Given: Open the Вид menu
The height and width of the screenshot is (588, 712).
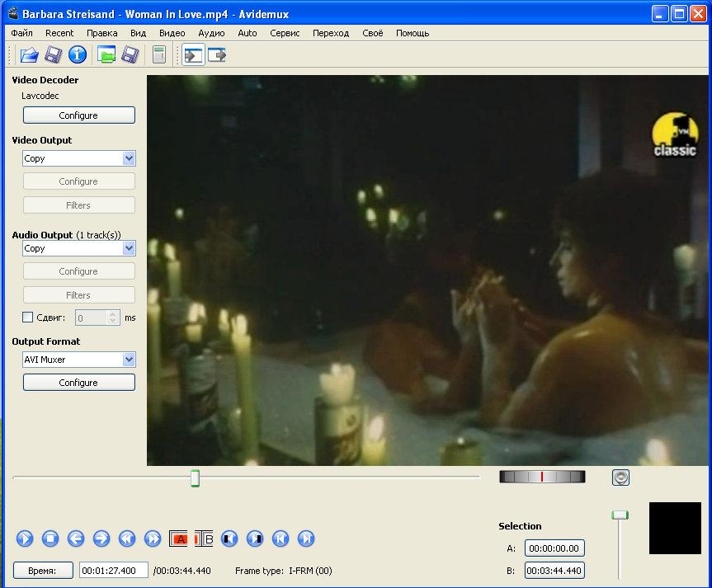Looking at the screenshot, I should (x=138, y=33).
